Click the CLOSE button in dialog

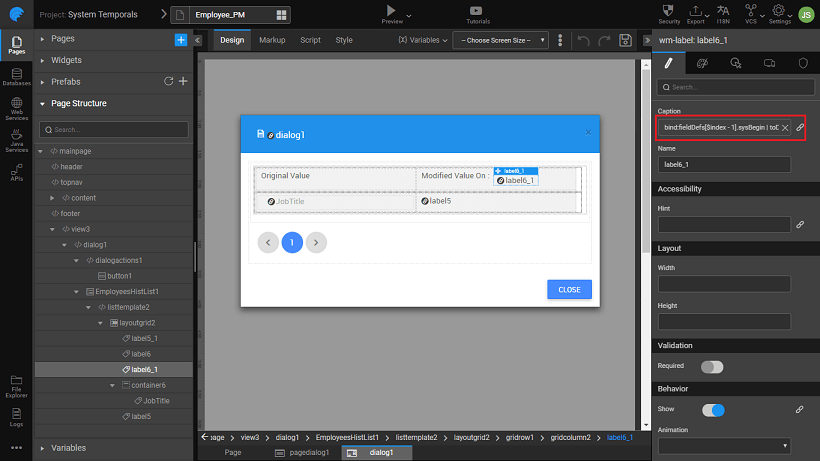569,289
